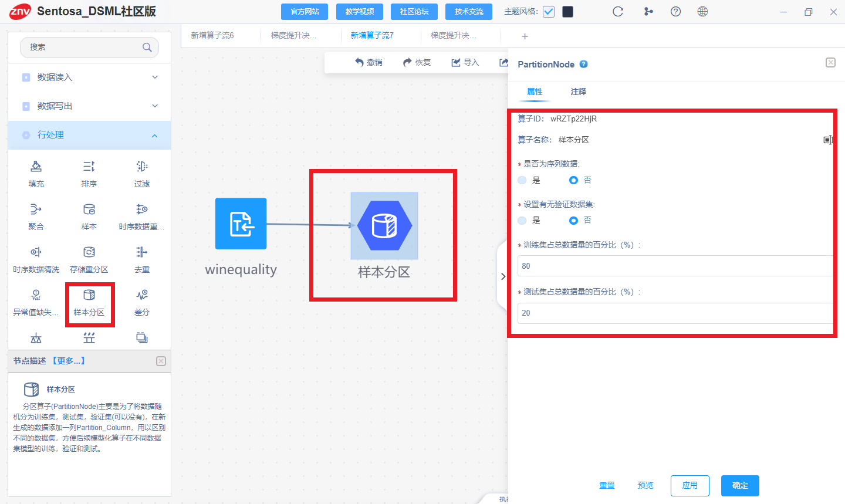Select the 过滤 filter operator icon
Image resolution: width=845 pixels, height=504 pixels.
click(x=141, y=167)
